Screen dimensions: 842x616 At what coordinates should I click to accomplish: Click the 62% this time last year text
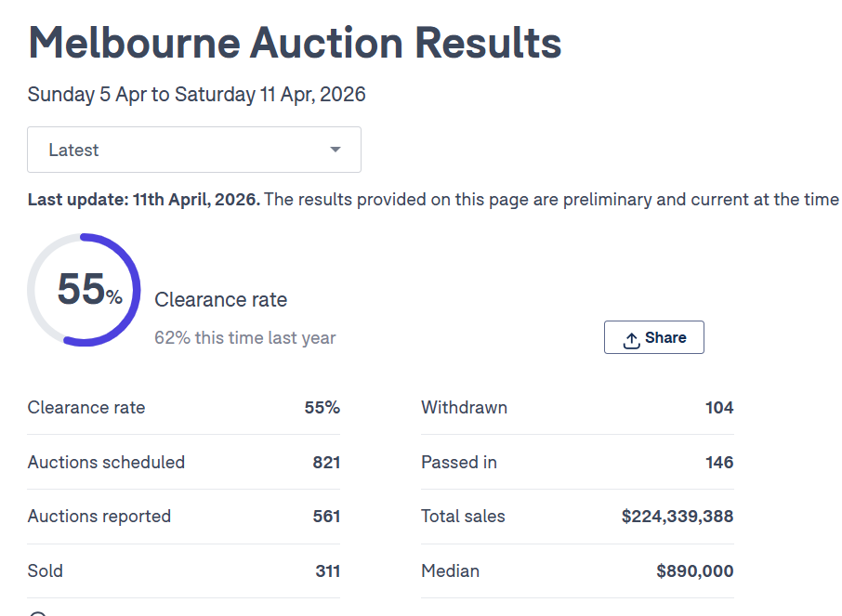[x=244, y=338]
